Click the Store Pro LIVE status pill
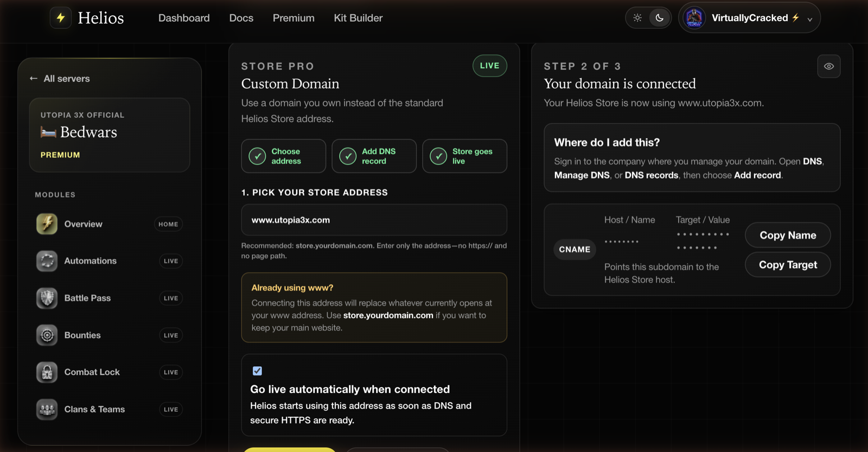The height and width of the screenshot is (452, 868). [489, 66]
